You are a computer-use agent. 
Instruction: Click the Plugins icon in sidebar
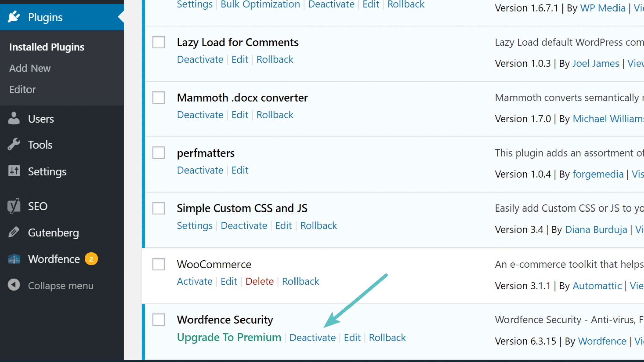[x=13, y=17]
